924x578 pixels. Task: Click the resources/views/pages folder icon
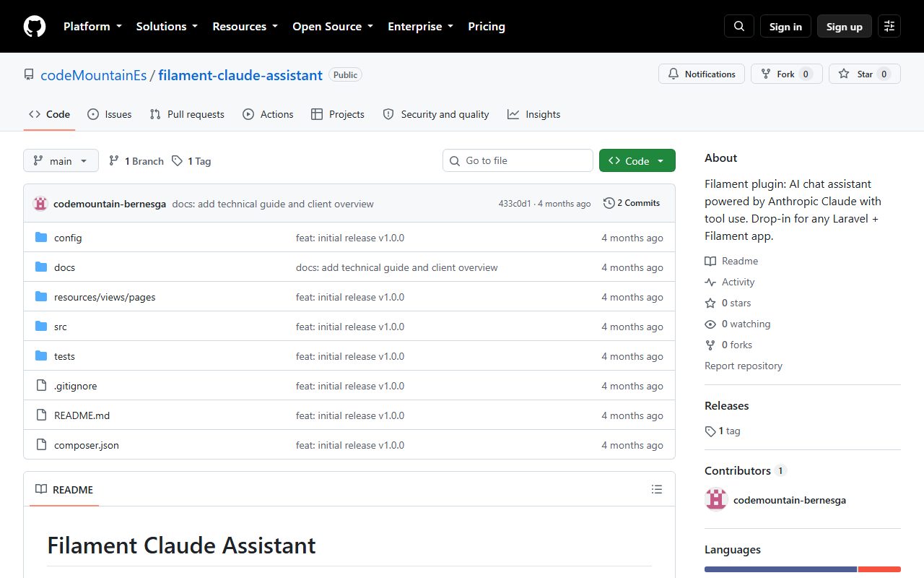click(41, 297)
